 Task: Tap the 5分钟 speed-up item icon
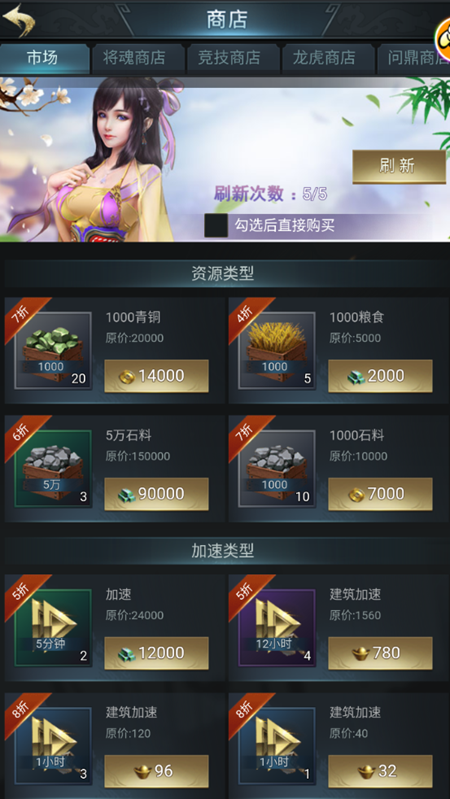(x=53, y=628)
